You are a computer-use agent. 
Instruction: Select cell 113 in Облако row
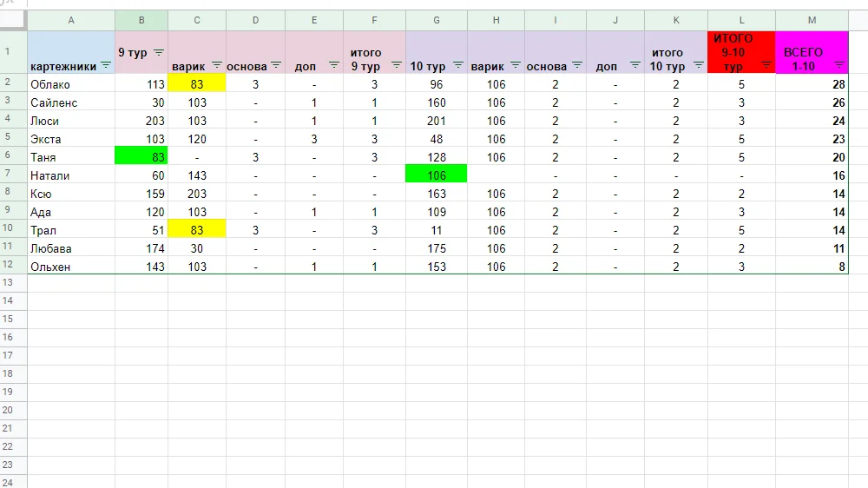(x=141, y=84)
